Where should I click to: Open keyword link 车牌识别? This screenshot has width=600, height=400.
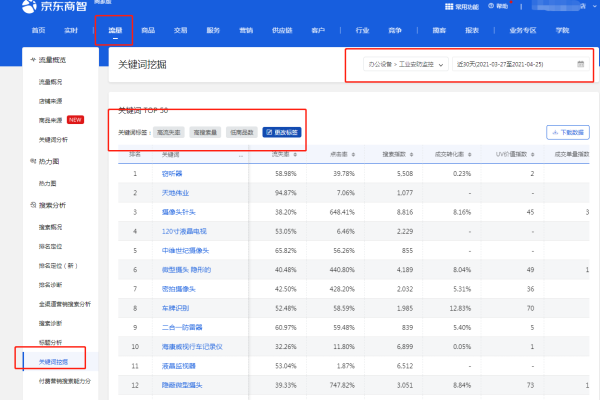coord(175,308)
